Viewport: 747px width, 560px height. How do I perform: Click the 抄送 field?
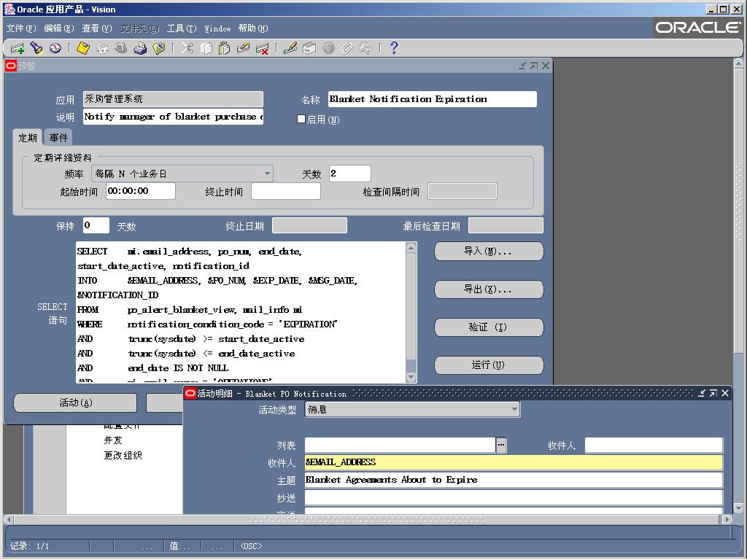click(x=514, y=497)
